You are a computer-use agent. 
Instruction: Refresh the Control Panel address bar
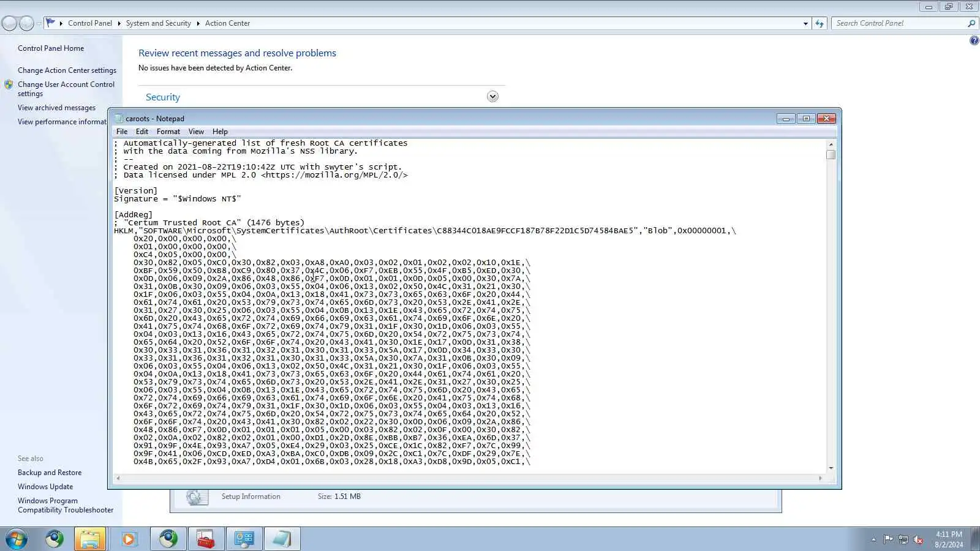(x=820, y=23)
